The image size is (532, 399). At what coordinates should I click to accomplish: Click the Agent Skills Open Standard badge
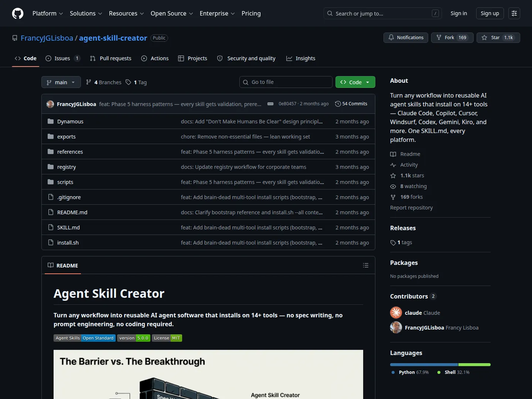85,338
